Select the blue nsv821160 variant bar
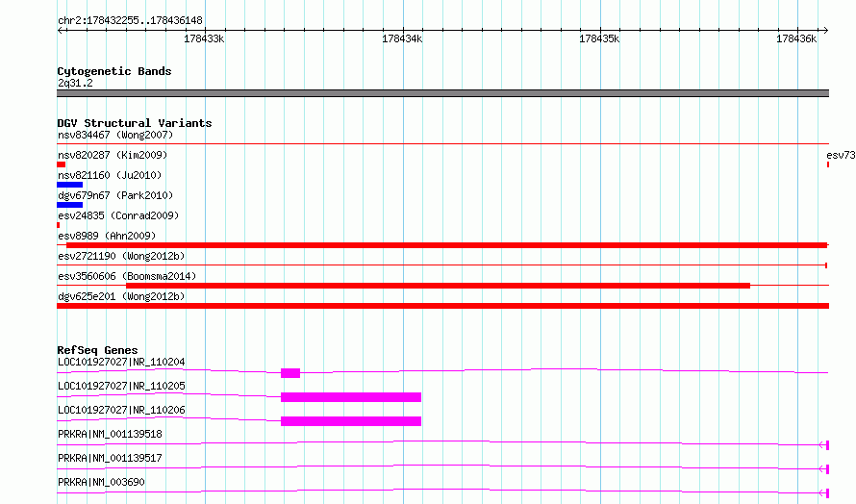 coord(70,185)
